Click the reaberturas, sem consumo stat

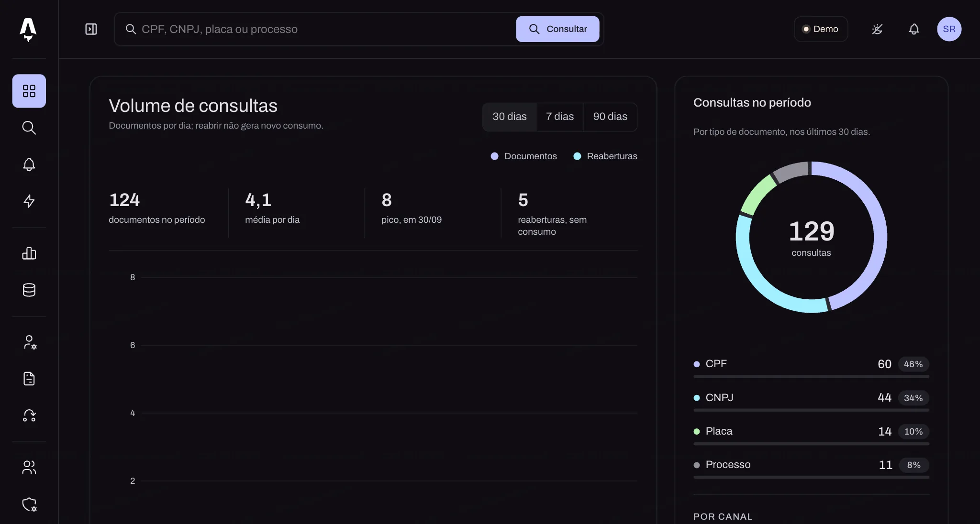point(552,214)
